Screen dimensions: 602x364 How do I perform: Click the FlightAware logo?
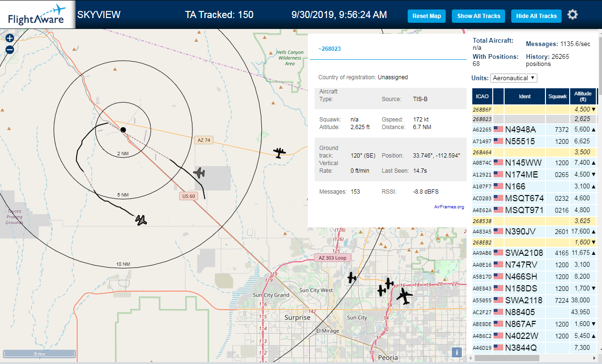38,15
